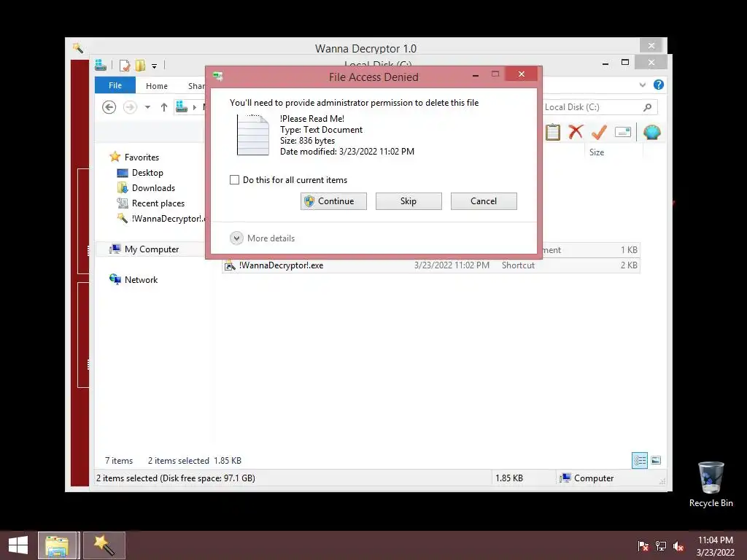Click the network tray icon
The height and width of the screenshot is (560, 747).
(661, 546)
